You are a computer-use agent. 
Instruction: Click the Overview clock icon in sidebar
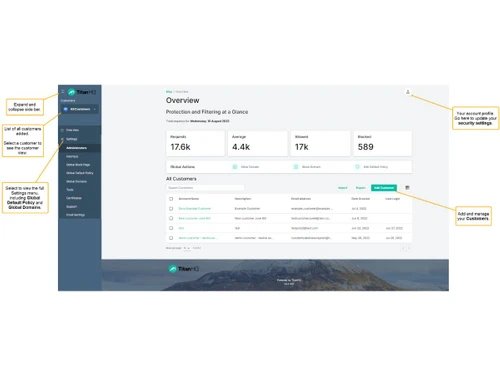tap(62, 130)
